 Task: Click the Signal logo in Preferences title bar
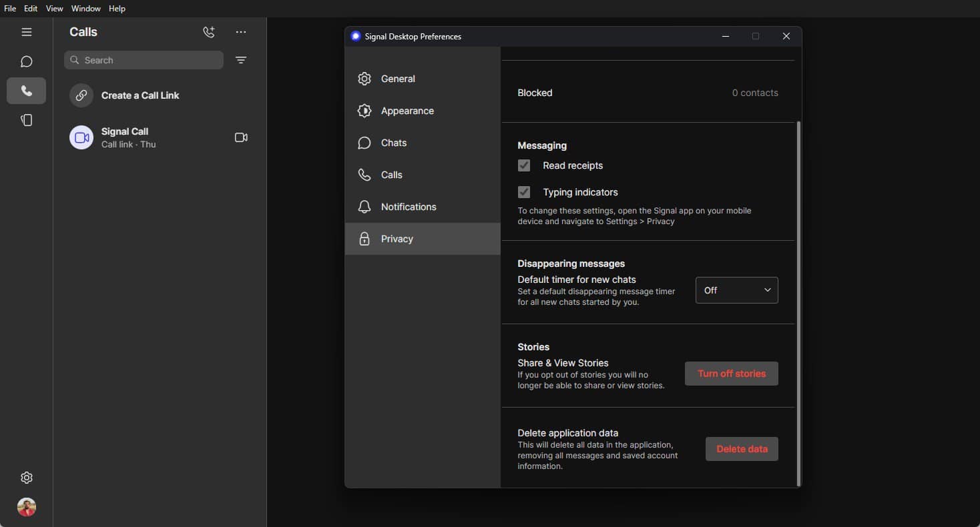tap(356, 36)
